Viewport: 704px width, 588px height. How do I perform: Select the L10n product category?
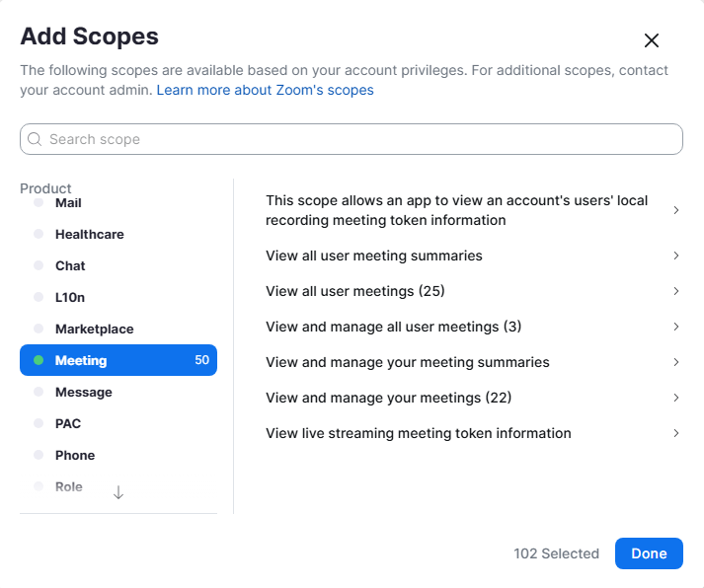pos(70,298)
